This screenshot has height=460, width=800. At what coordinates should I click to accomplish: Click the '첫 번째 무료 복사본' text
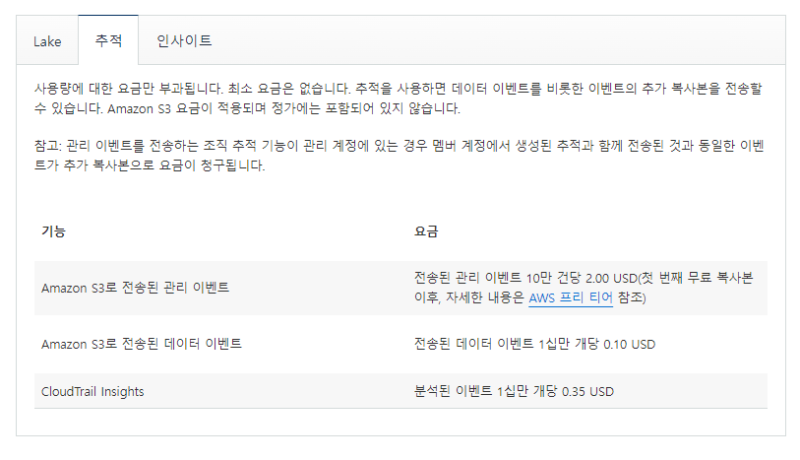point(702,278)
